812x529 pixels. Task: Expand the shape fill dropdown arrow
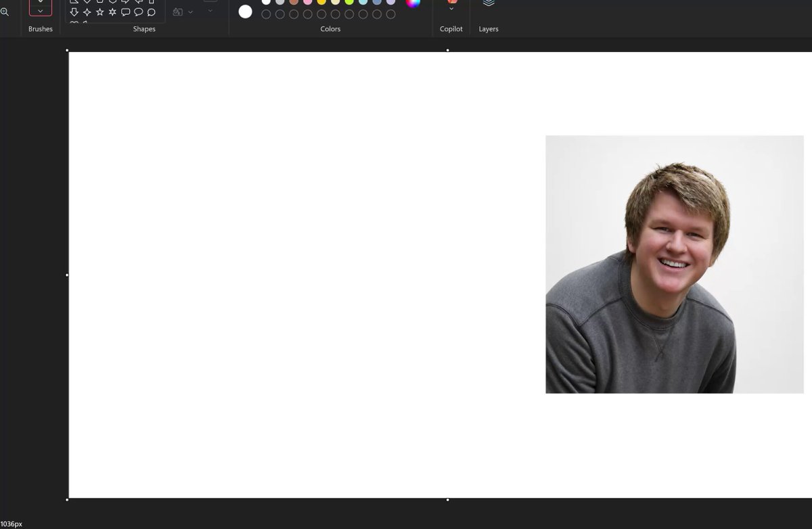190,12
